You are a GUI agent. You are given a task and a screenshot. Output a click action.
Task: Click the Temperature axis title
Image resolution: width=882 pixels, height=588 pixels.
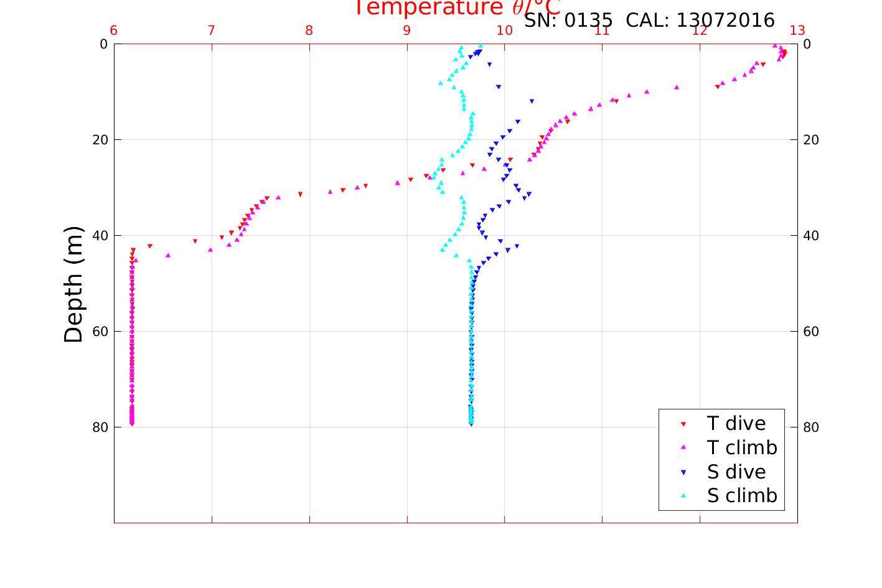click(458, 7)
